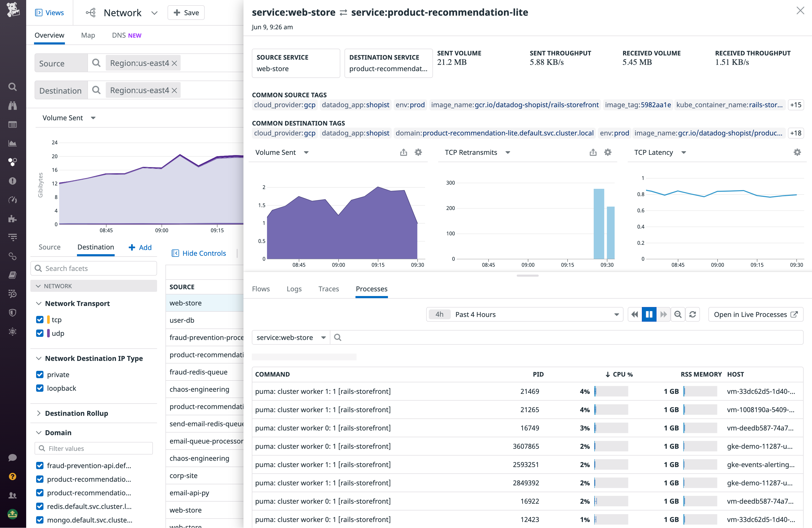Viewport: 812px width, 528px height.
Task: Uncheck the udp network transport filter
Action: click(x=40, y=333)
